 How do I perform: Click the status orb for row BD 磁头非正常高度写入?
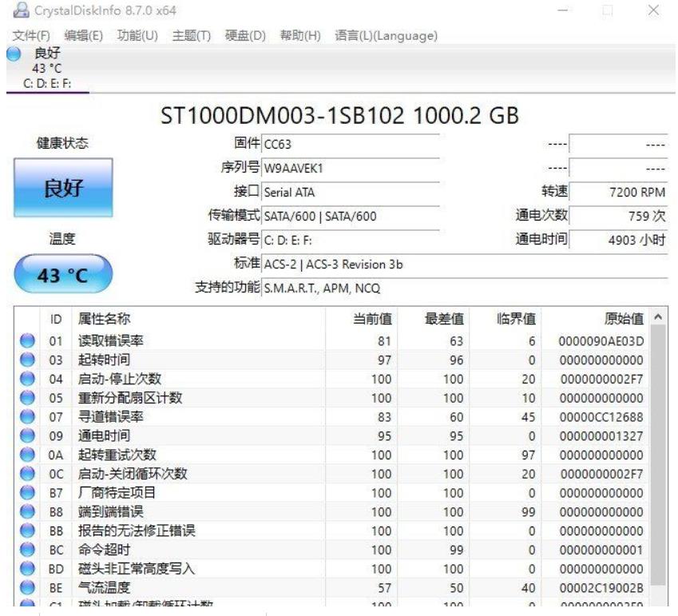(x=27, y=570)
